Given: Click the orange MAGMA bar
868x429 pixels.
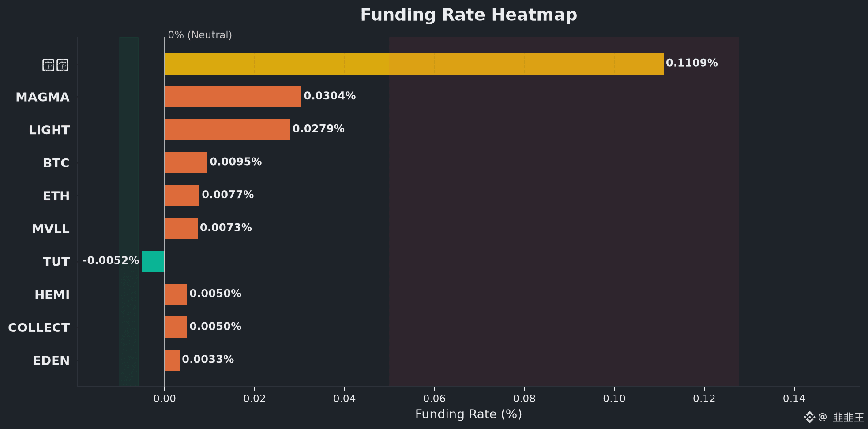Looking at the screenshot, I should click(x=233, y=97).
